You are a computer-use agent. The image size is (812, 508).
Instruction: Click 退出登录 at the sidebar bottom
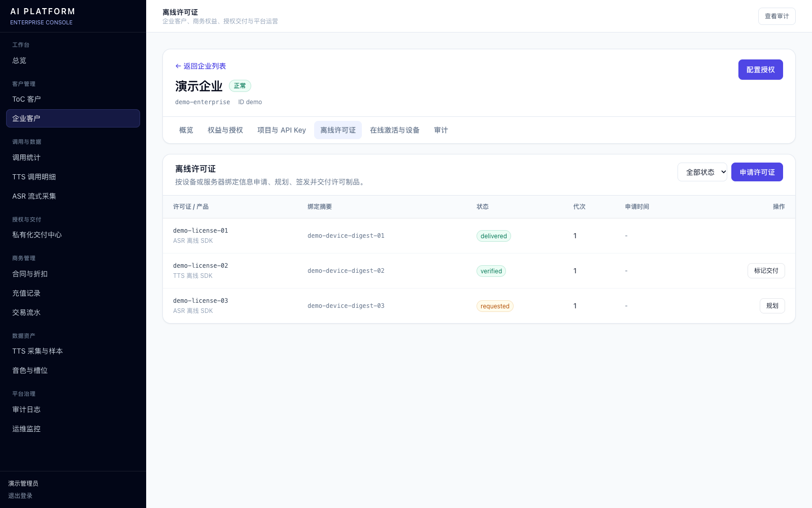coord(20,496)
